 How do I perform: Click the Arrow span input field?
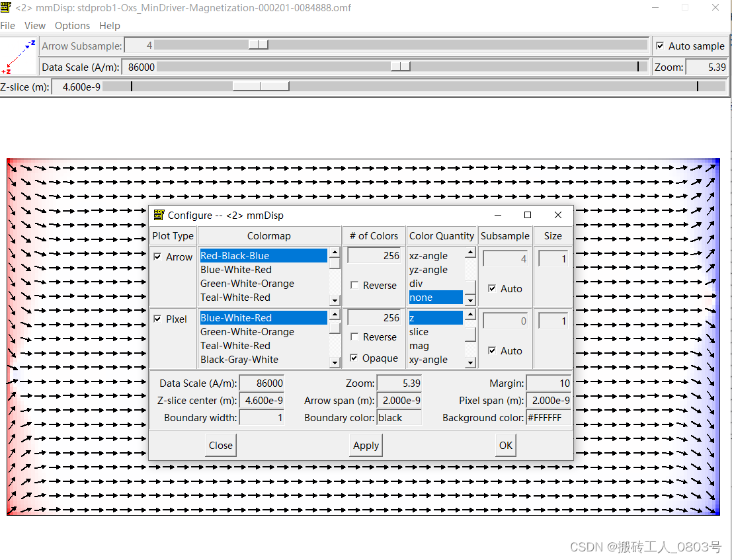(x=399, y=401)
